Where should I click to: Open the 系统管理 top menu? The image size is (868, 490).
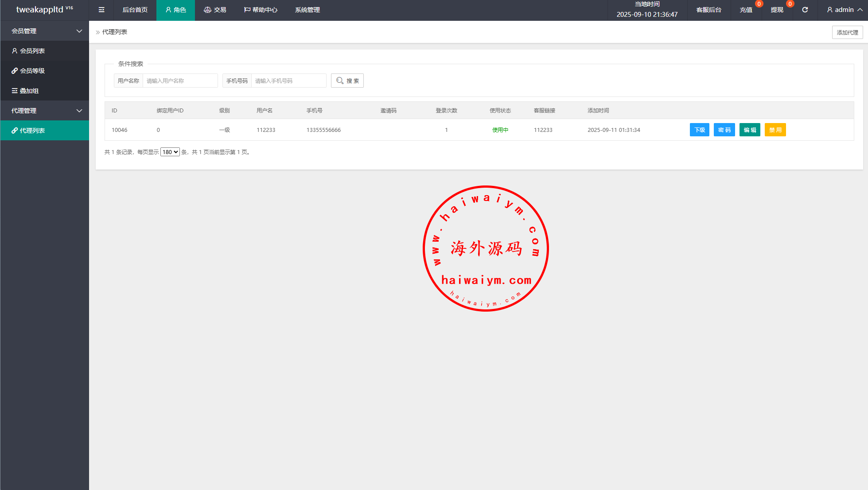(307, 10)
